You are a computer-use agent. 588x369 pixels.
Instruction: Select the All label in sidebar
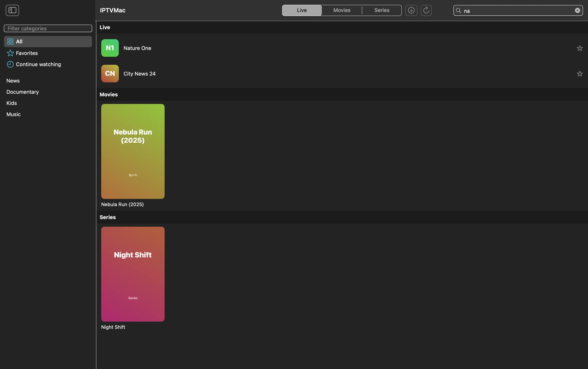(19, 41)
